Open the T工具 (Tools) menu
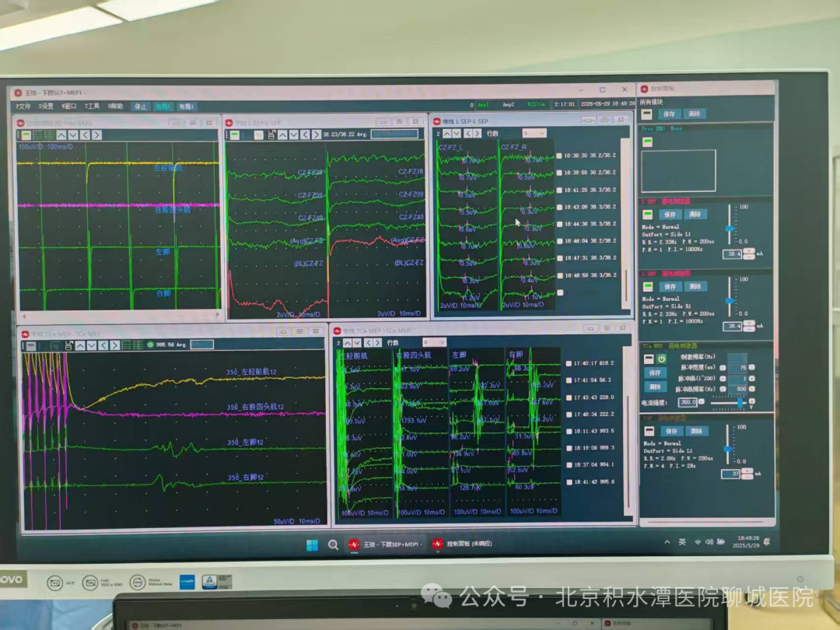840x630 pixels. 92,106
